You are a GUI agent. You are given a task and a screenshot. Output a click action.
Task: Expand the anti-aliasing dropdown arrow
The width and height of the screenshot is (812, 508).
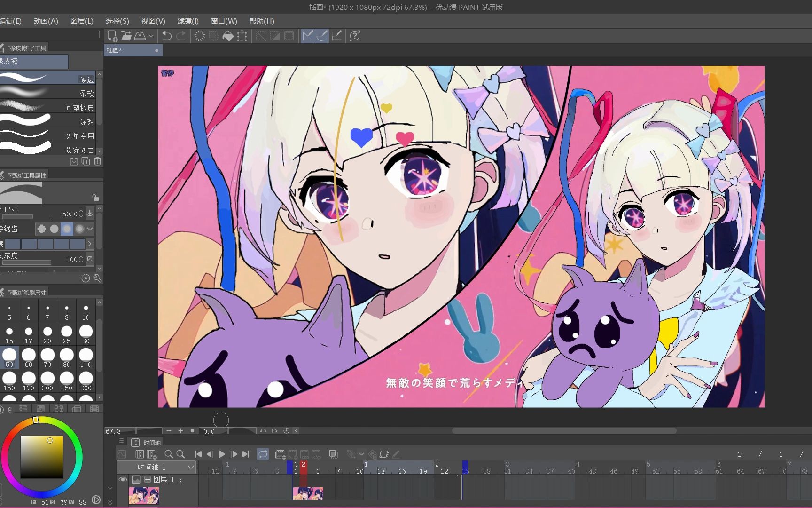tap(90, 229)
